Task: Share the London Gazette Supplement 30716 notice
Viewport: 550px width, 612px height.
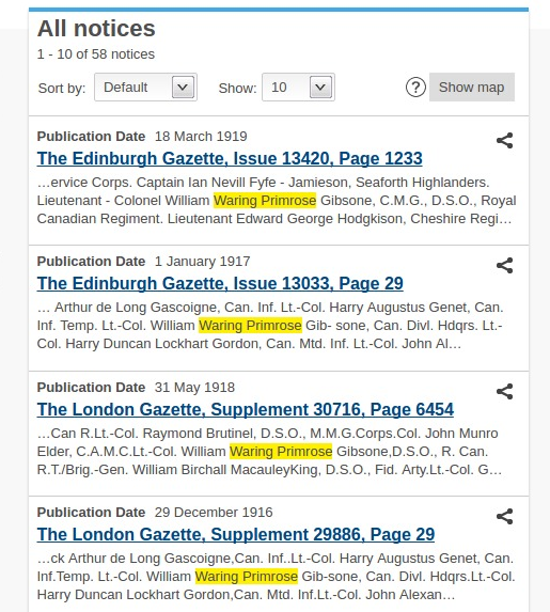Action: click(504, 391)
